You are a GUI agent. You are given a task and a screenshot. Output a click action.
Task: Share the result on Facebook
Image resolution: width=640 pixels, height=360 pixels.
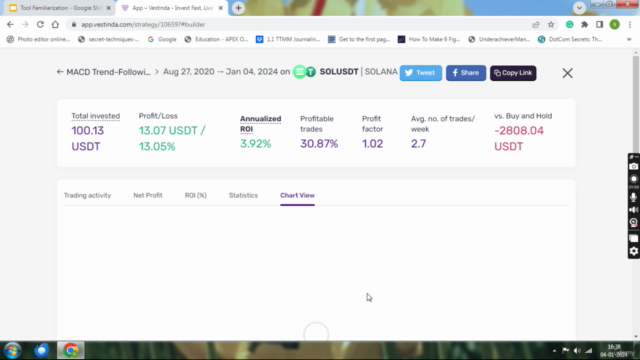[466, 73]
